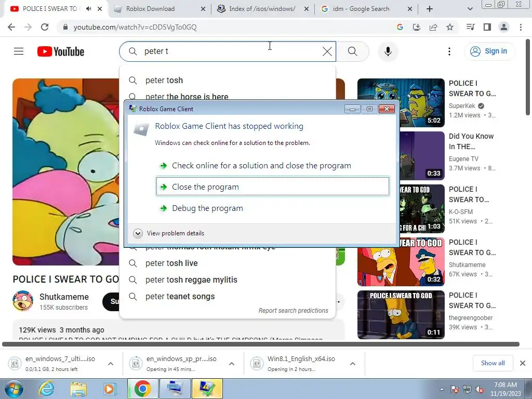The image size is (532, 399).
Task: Click the Report search predictions link
Action: 293,311
